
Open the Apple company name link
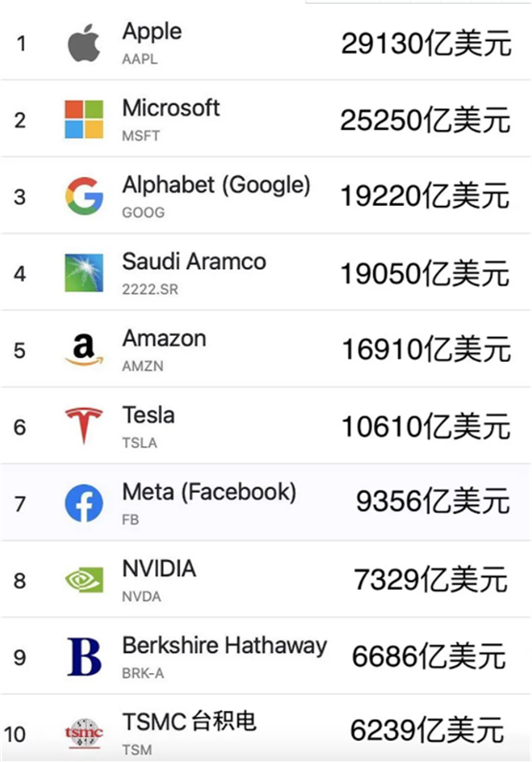pyautogui.click(x=151, y=33)
